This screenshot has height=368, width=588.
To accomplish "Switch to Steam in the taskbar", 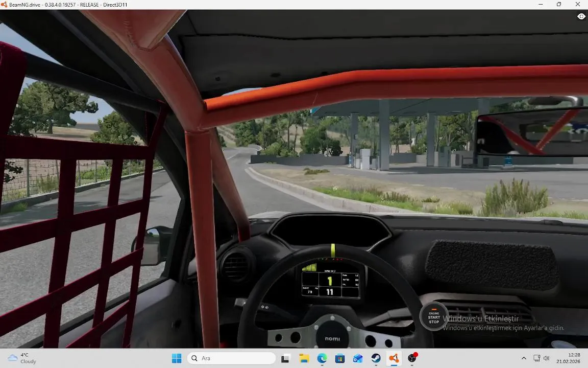I will pos(376,358).
